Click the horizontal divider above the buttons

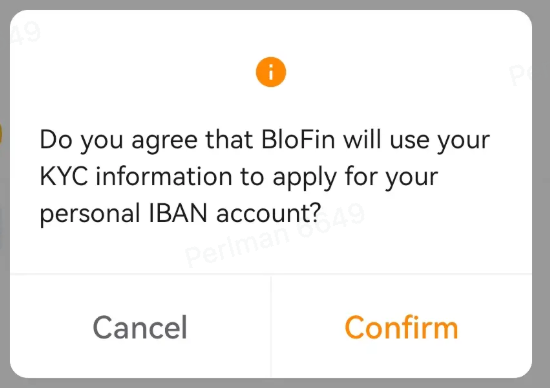[x=271, y=273]
